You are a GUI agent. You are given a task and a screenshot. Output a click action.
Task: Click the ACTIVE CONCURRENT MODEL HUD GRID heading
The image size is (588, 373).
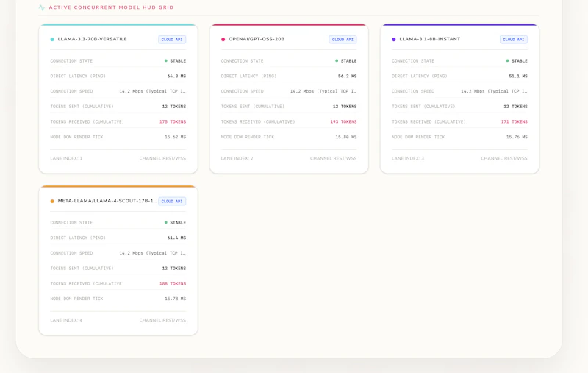pyautogui.click(x=112, y=7)
